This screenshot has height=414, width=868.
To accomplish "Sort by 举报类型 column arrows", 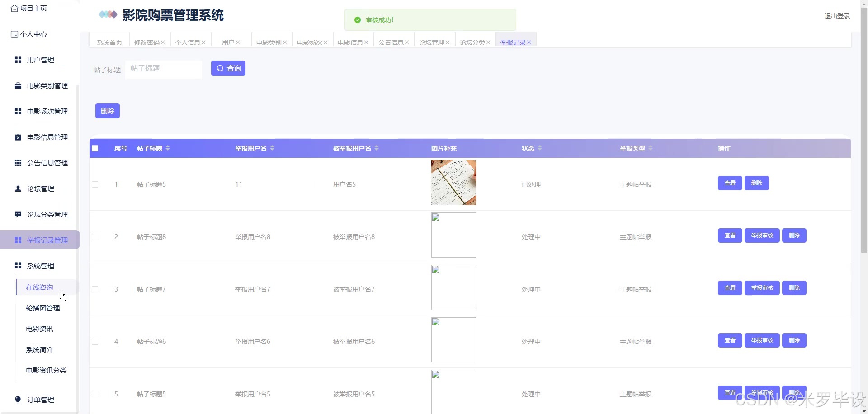I will click(x=651, y=148).
